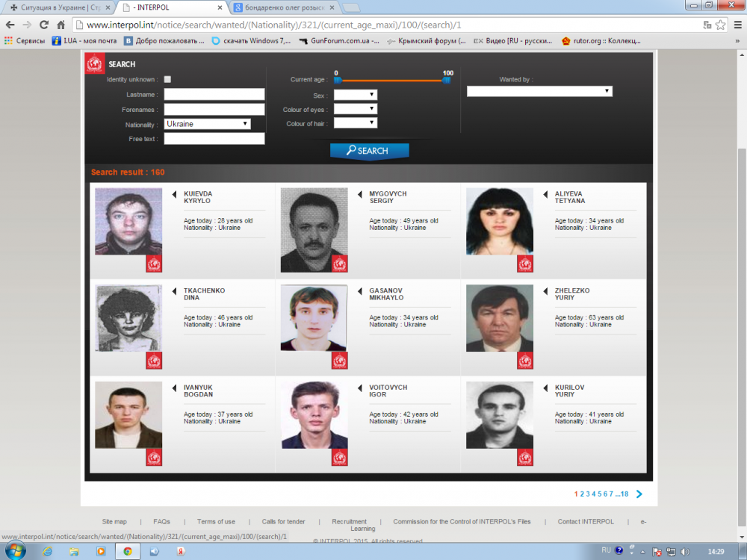Click the browser Back arrow
747x560 pixels.
(10, 25)
